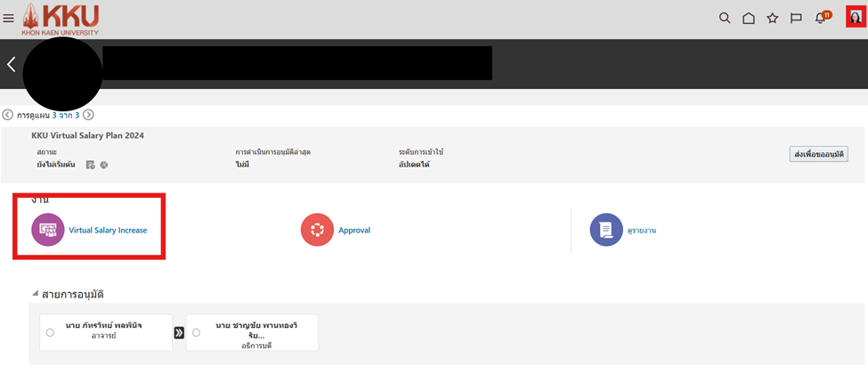Go to the previous plan arrow
Viewport: 868px width, 375px height.
click(8, 115)
